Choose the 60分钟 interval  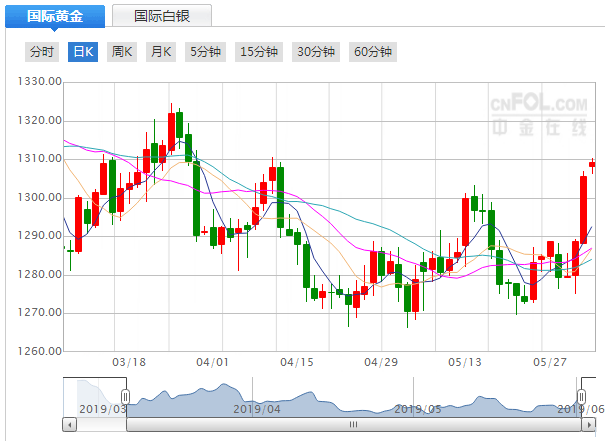click(373, 52)
